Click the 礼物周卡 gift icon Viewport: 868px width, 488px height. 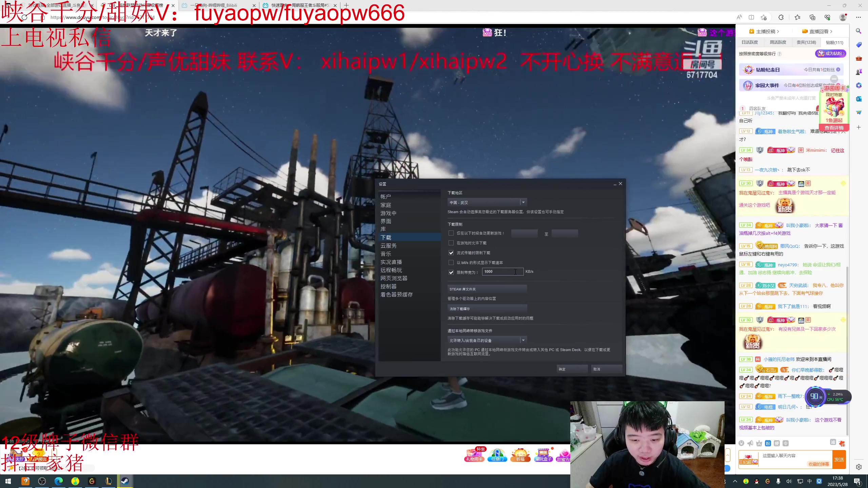tap(474, 455)
